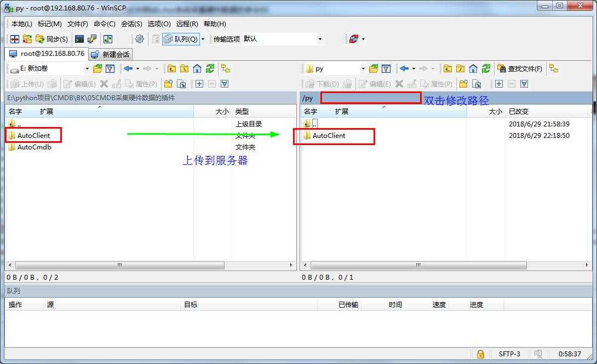
Task: Go to home directory in local panel
Action: 197,68
